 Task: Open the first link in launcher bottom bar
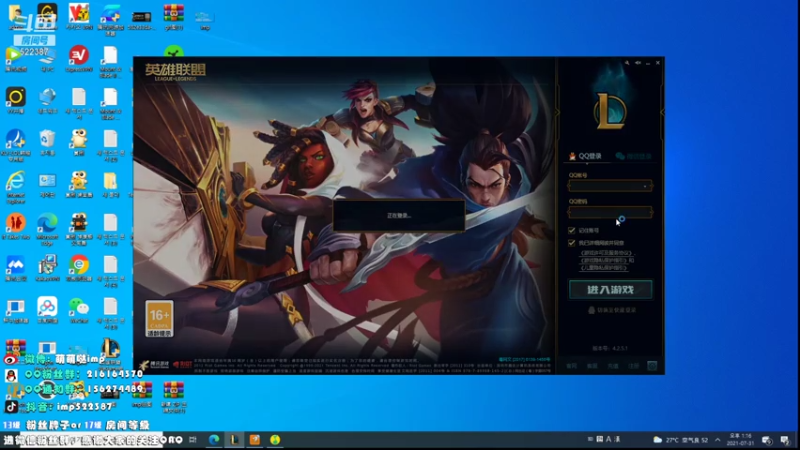point(571,366)
